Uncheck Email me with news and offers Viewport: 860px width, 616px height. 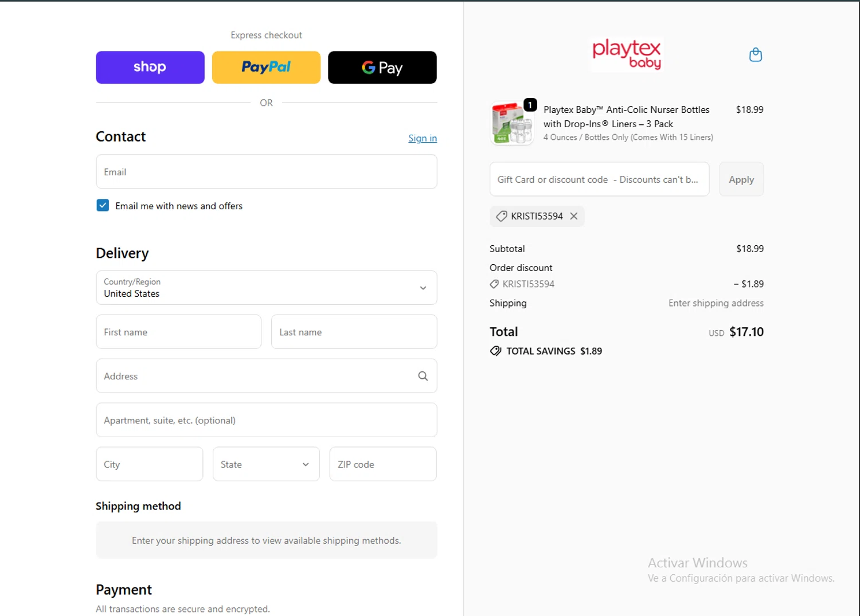tap(103, 205)
